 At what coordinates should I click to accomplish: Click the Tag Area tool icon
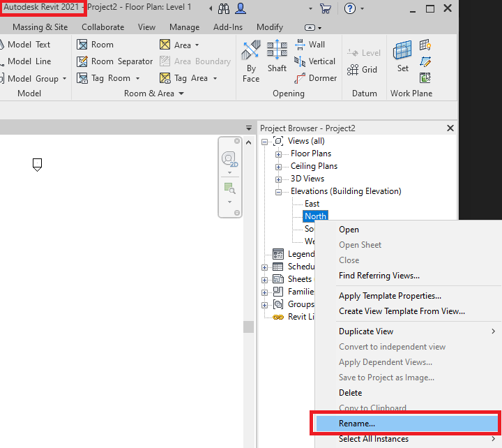pos(165,78)
